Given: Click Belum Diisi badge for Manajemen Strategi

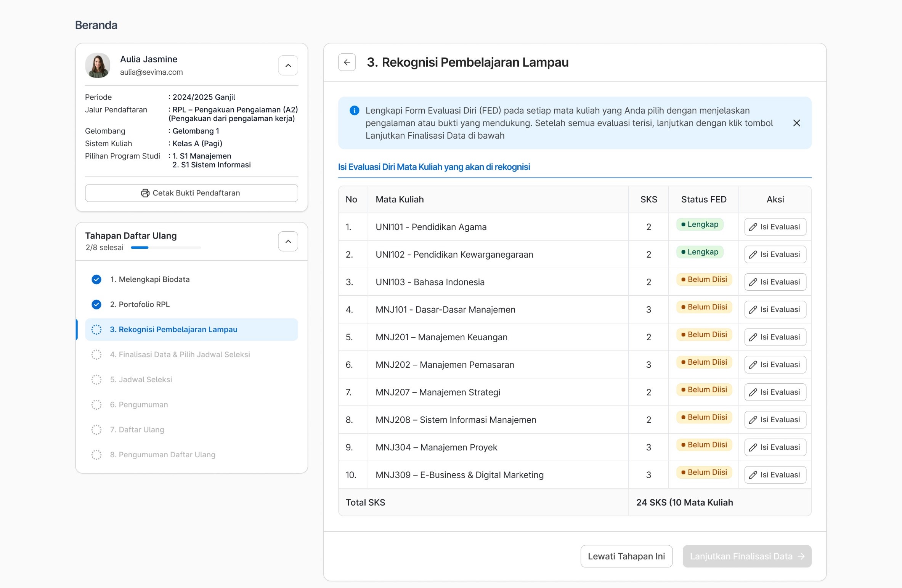Looking at the screenshot, I should tap(704, 390).
